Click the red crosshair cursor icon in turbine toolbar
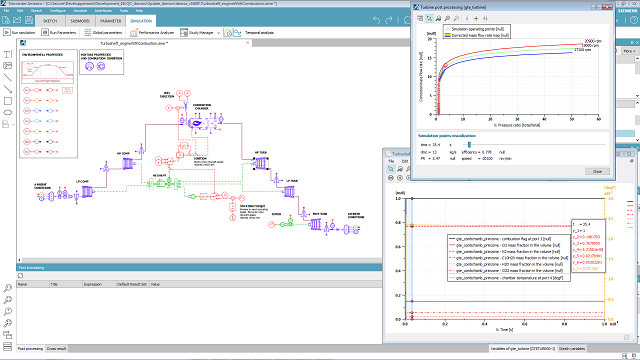The image size is (640, 360). pyautogui.click(x=476, y=18)
